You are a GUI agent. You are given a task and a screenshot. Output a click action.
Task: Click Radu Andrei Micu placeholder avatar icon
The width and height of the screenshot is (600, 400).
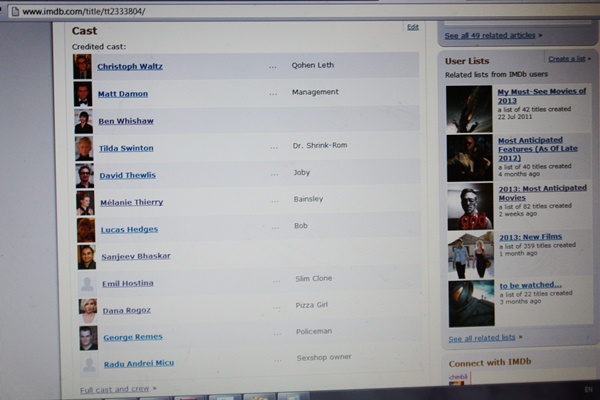tap(89, 364)
